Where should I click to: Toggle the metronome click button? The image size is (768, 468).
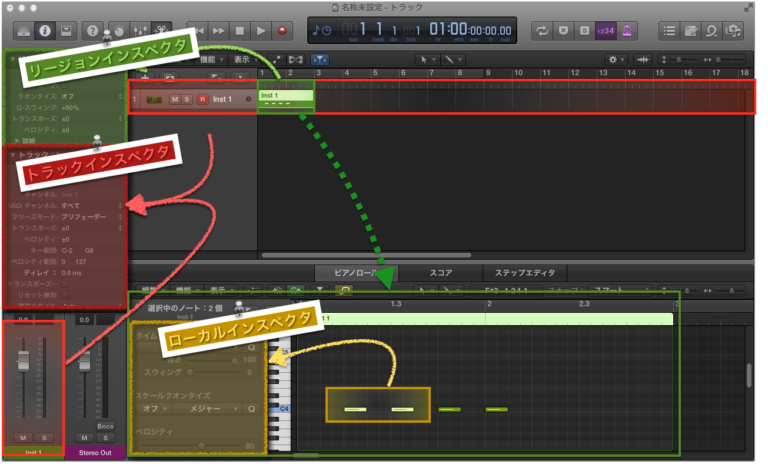[626, 31]
